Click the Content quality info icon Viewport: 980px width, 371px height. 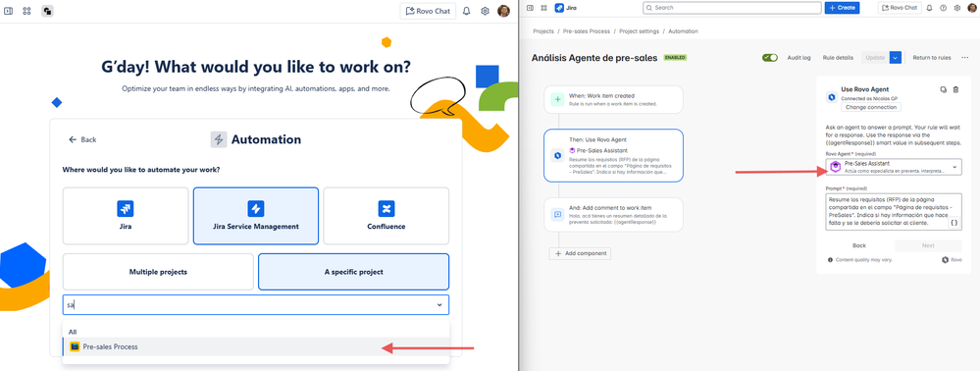click(830, 260)
